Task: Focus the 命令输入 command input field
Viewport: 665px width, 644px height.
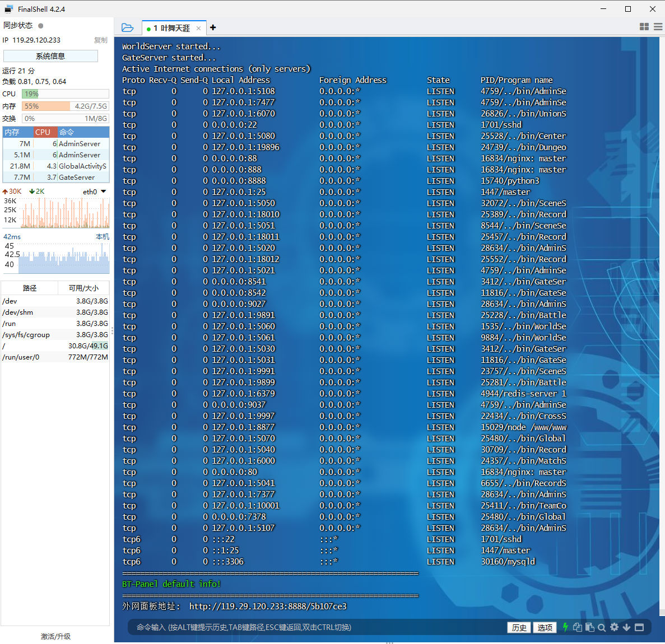Action: click(x=318, y=627)
